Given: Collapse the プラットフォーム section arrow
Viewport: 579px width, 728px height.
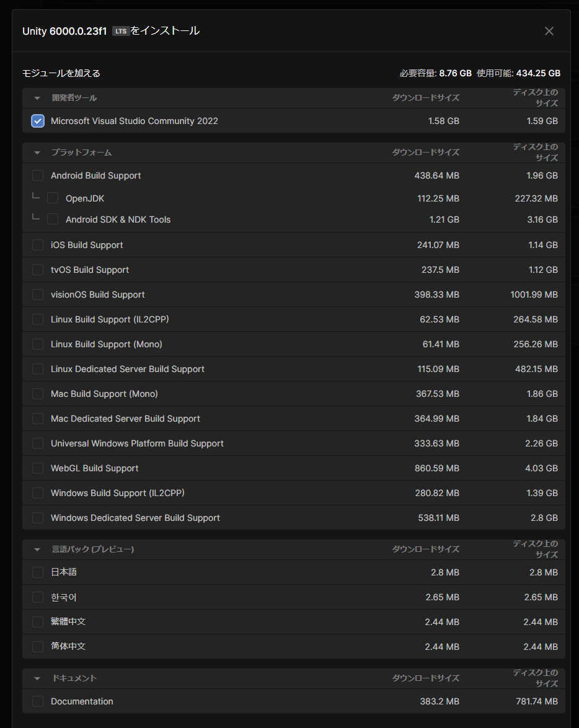Looking at the screenshot, I should tap(37, 153).
